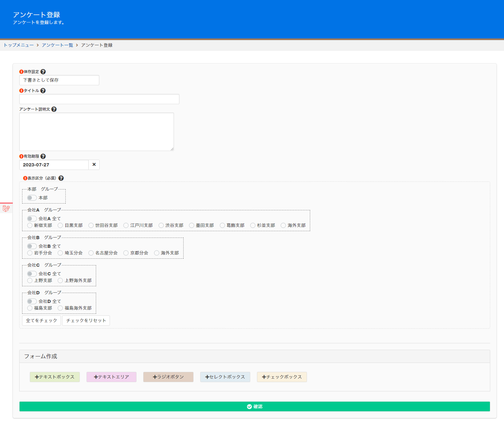Image resolution: width=504 pixels, height=427 pixels.
Task: Open the Laravel debug bar icon
Action: point(6,208)
